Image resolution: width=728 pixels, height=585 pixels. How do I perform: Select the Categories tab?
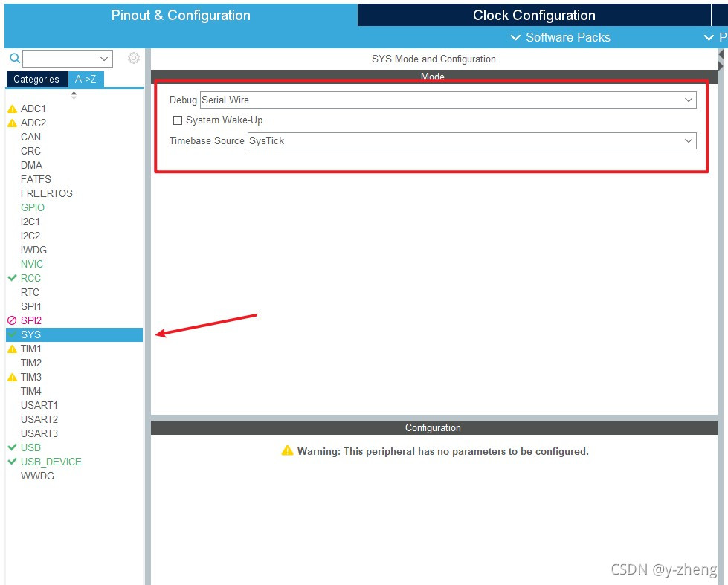tap(36, 79)
